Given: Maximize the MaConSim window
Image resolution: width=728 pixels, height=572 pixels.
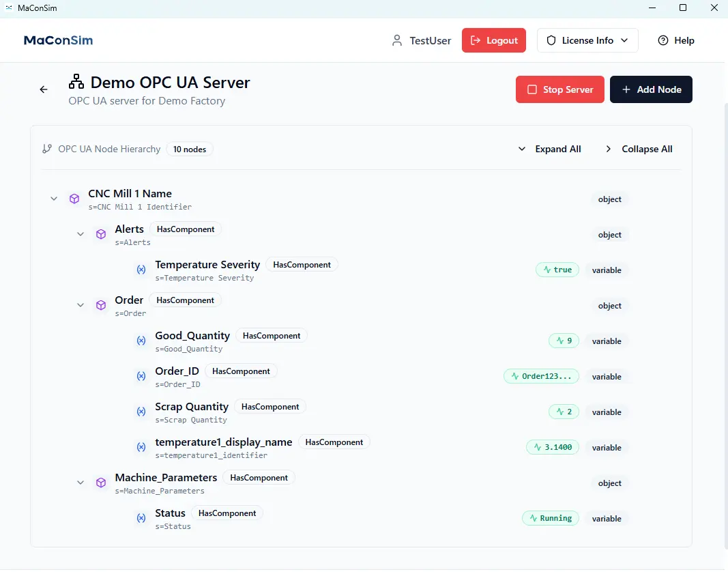Looking at the screenshot, I should coord(683,8).
